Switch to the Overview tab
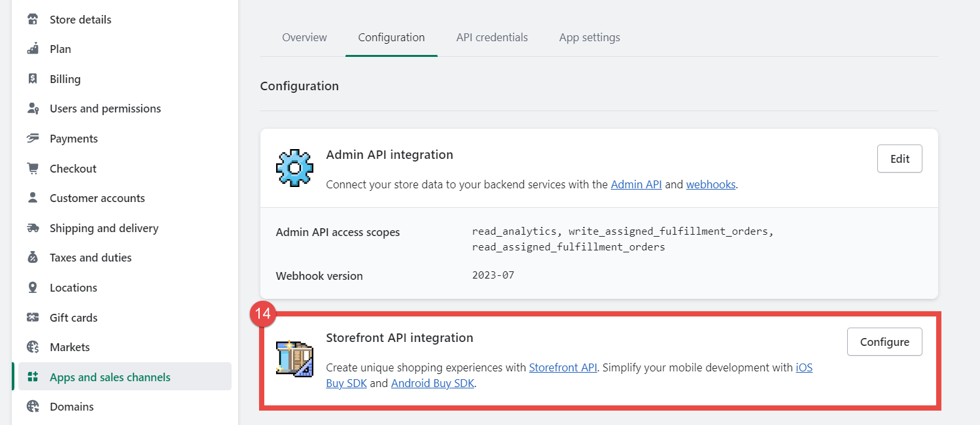The height and width of the screenshot is (425, 980). click(304, 37)
